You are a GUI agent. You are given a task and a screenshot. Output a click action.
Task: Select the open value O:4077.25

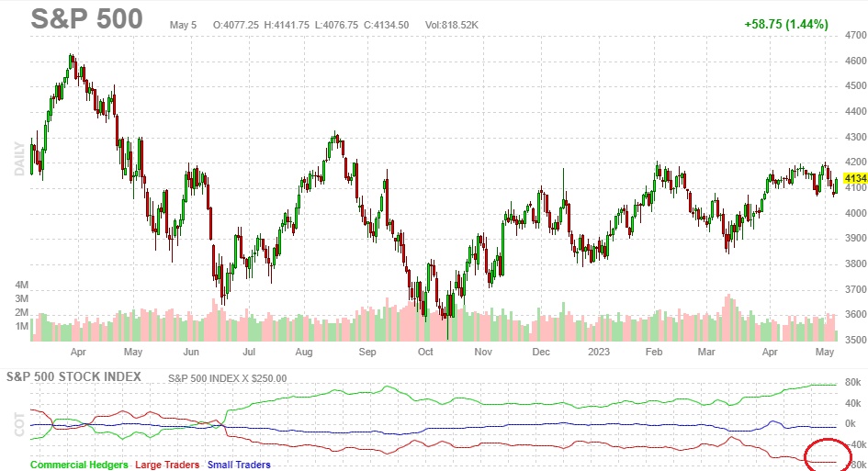coord(236,25)
